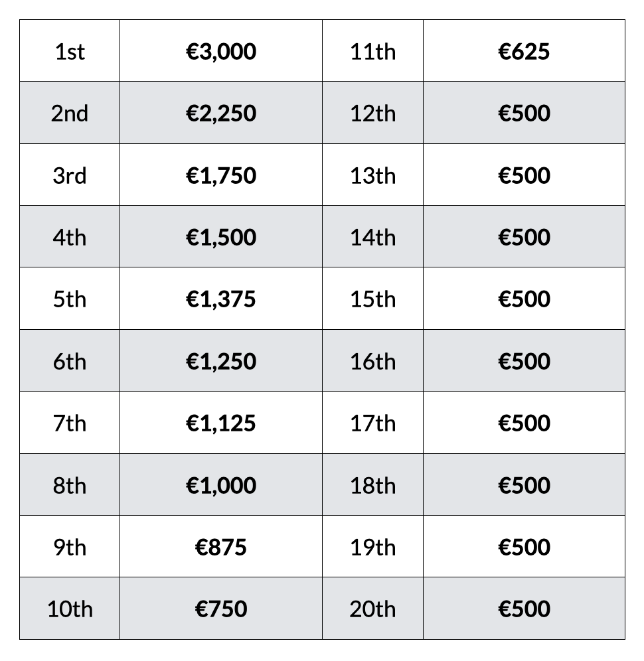644x661 pixels.
Task: Click the €1,375 prize value
Action: [221, 299]
